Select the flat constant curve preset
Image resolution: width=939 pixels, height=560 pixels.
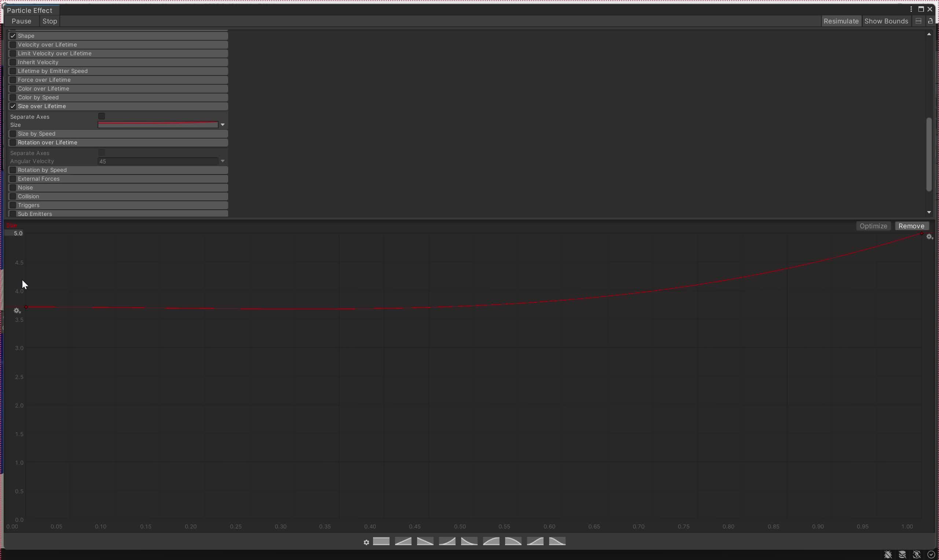(x=381, y=541)
